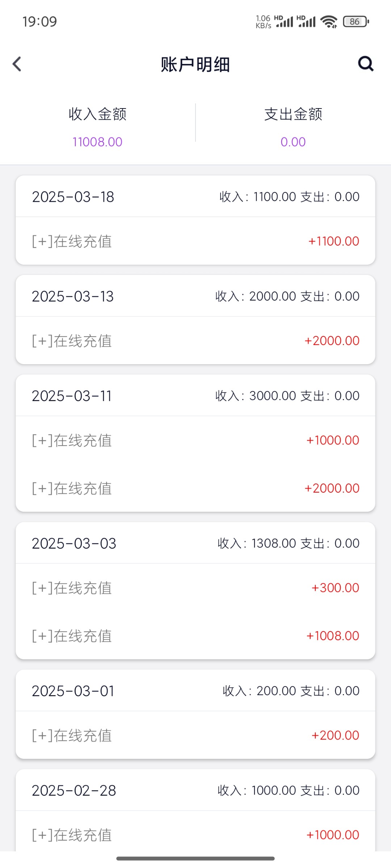
Task: Tap the 2025-03-03 date header
Action: (74, 543)
